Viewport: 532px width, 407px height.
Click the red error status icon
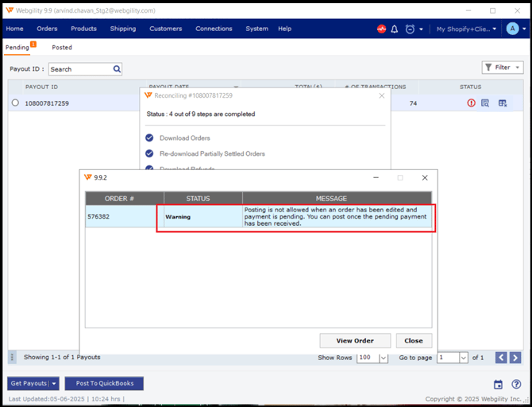point(472,103)
